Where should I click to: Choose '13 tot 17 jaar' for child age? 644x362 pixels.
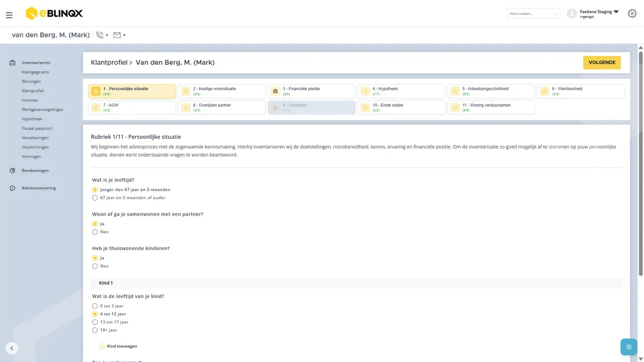point(95,322)
